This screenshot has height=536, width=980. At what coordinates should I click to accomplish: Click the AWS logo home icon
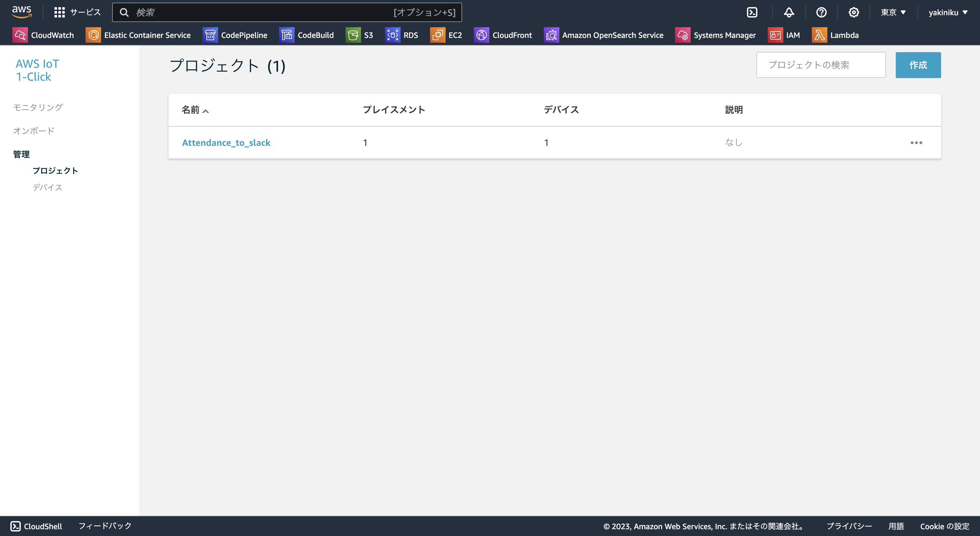[22, 12]
